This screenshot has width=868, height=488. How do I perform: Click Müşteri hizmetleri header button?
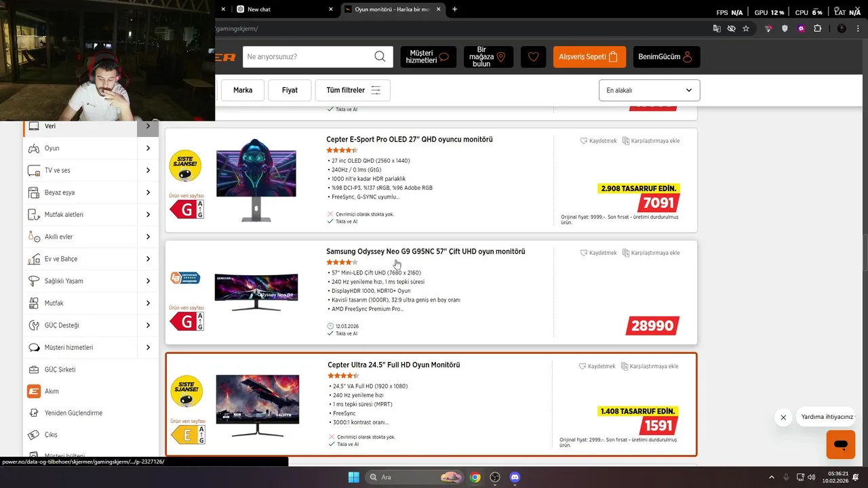(427, 57)
